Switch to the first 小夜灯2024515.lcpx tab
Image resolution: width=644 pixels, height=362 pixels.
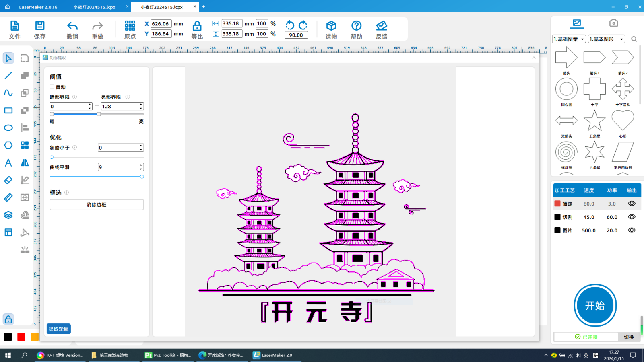[95, 7]
